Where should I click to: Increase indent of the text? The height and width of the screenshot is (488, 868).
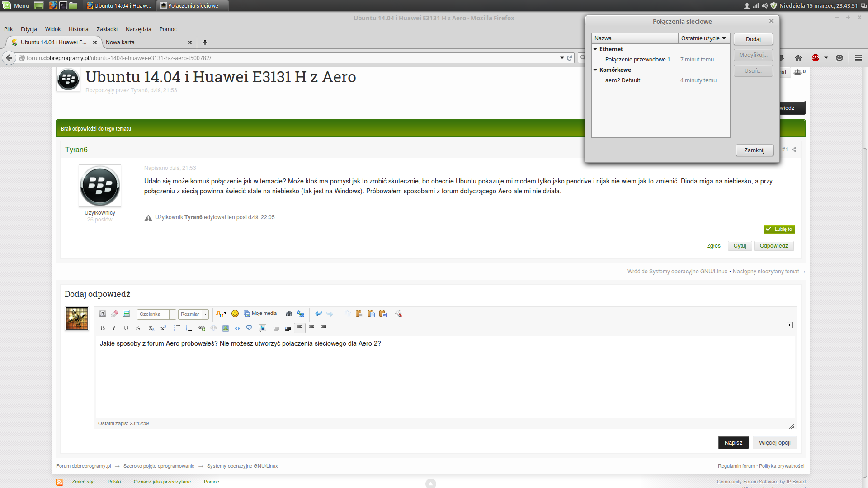288,328
